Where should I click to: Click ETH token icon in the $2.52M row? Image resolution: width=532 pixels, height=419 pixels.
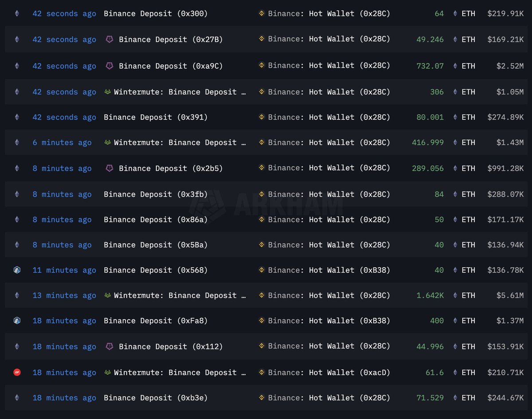(x=455, y=66)
